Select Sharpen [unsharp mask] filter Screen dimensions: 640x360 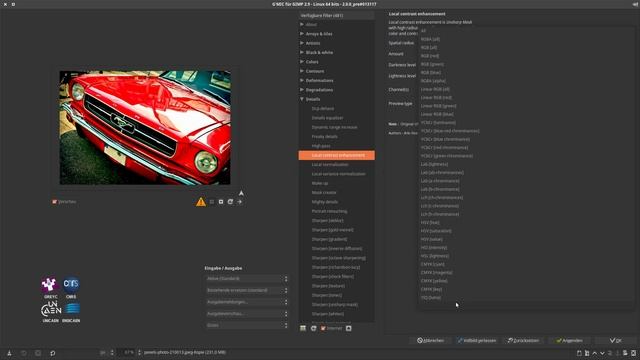(x=335, y=305)
